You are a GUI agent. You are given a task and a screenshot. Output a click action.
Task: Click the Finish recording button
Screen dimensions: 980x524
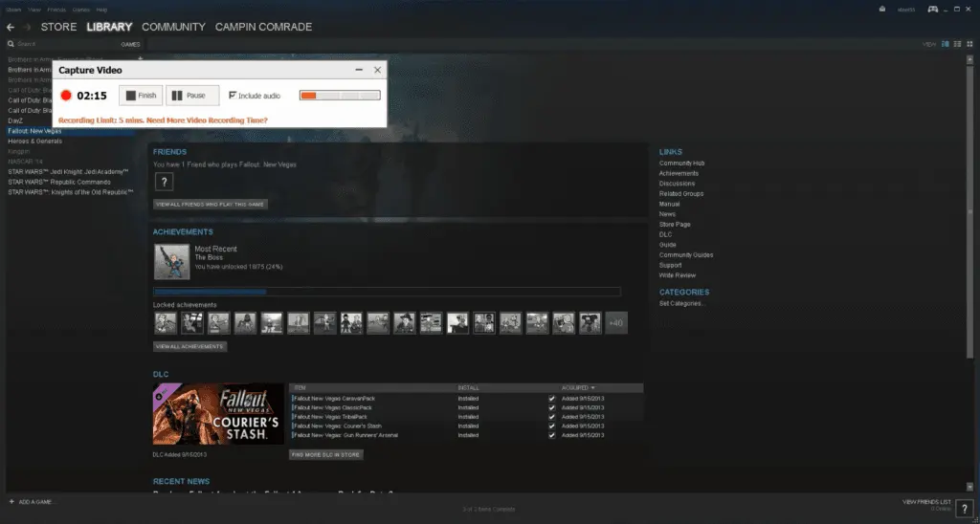pos(141,96)
